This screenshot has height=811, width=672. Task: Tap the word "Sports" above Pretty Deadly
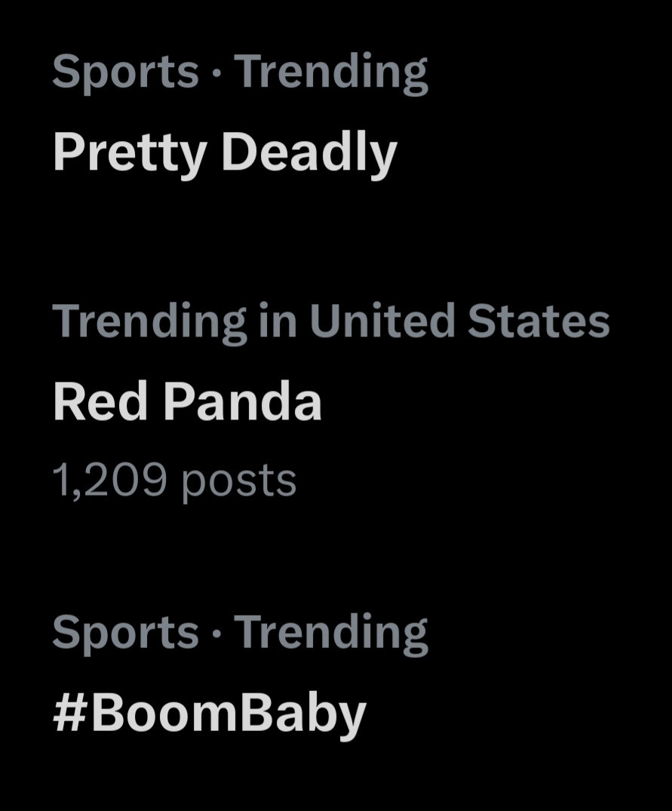pos(125,72)
